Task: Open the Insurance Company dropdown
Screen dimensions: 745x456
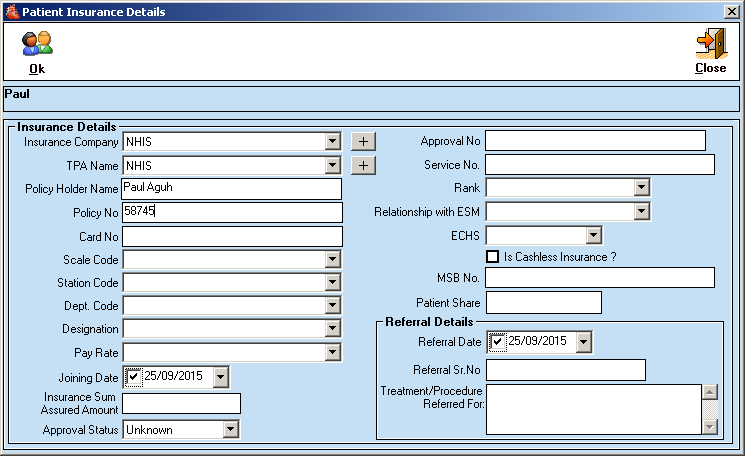Action: tap(333, 142)
